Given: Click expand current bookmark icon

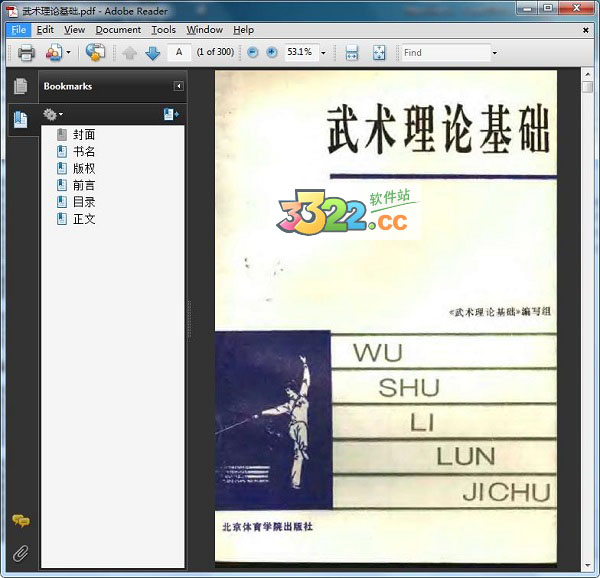Looking at the screenshot, I should tap(171, 114).
